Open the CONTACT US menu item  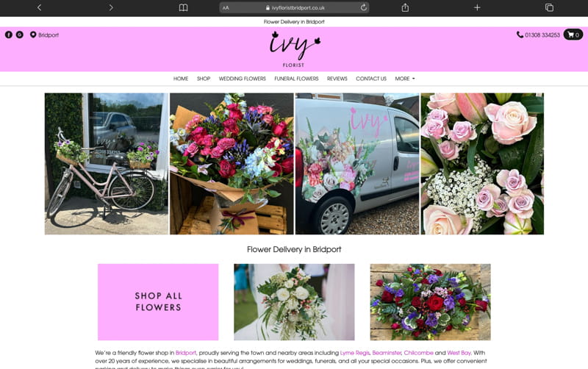tap(371, 79)
